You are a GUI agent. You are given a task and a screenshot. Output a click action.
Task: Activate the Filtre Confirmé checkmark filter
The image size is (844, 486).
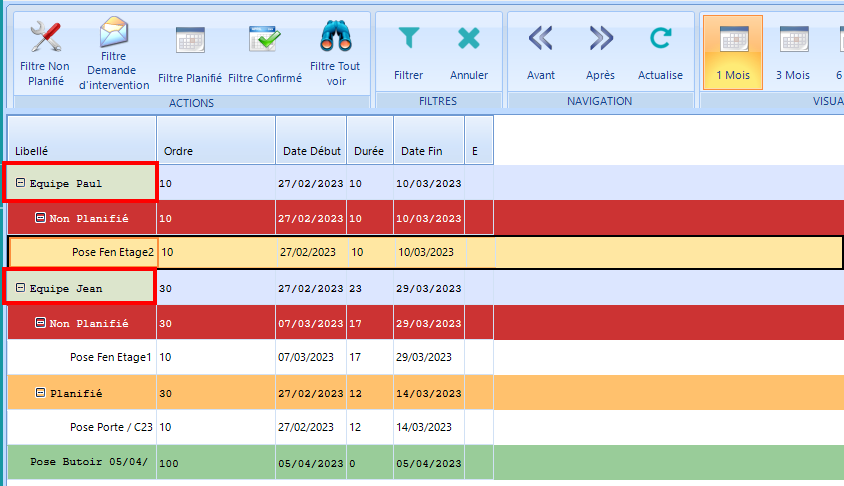265,40
